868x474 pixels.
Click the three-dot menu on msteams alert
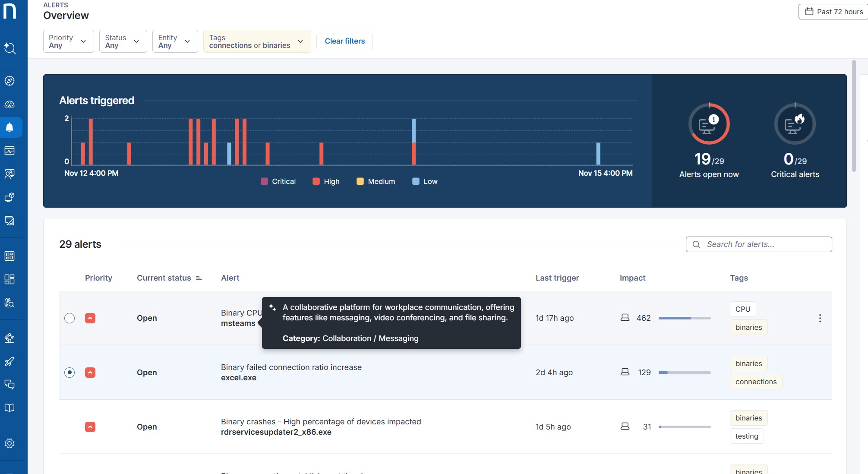click(820, 318)
